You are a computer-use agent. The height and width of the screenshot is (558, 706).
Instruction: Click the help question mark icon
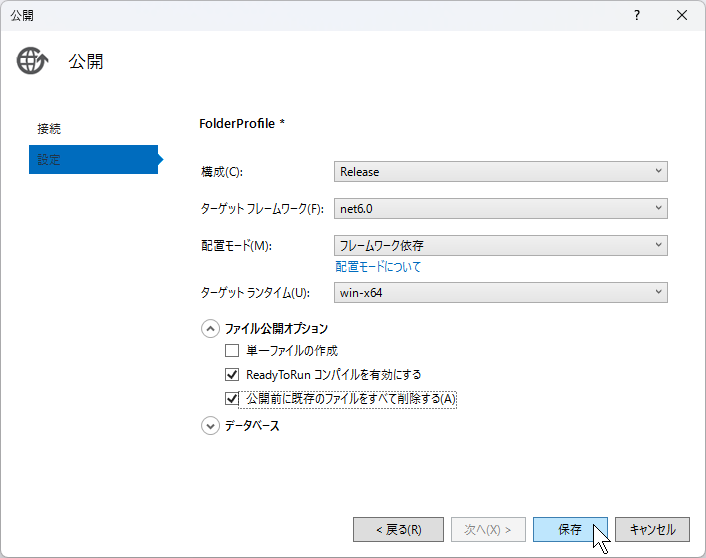pos(637,15)
